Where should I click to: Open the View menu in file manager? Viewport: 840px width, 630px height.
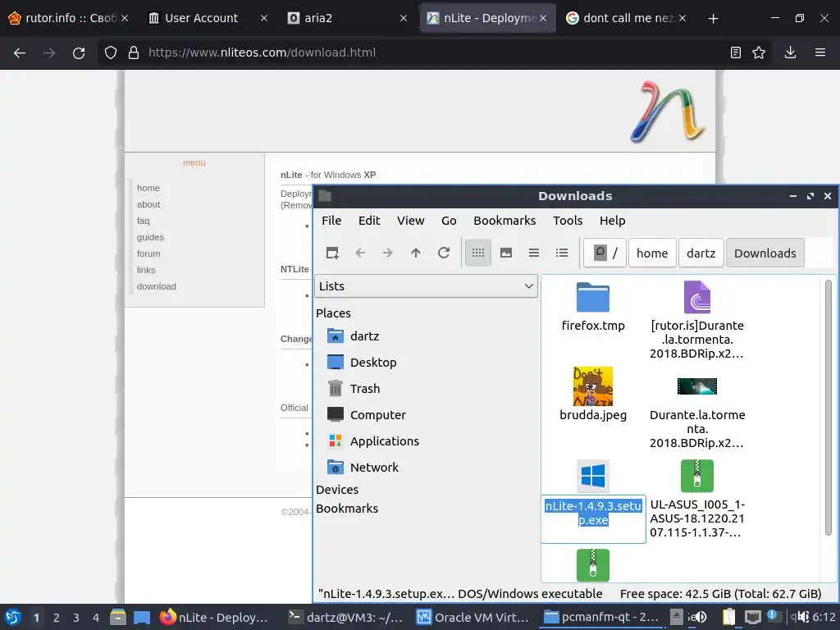click(x=410, y=221)
